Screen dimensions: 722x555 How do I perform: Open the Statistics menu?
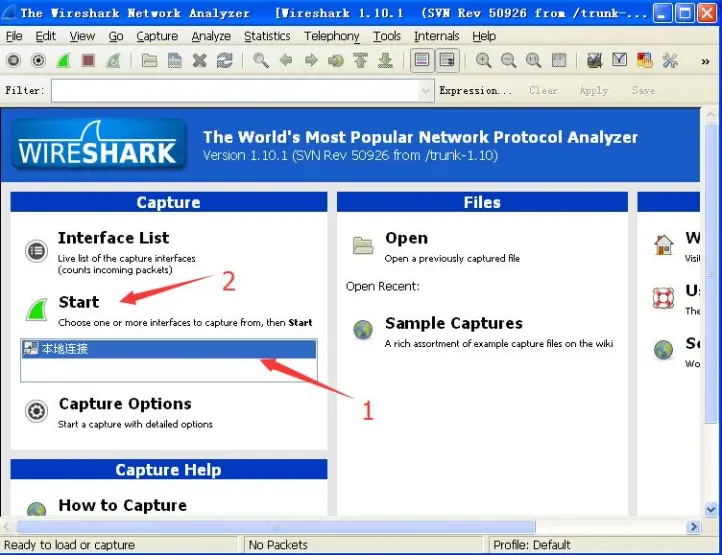pyautogui.click(x=267, y=36)
